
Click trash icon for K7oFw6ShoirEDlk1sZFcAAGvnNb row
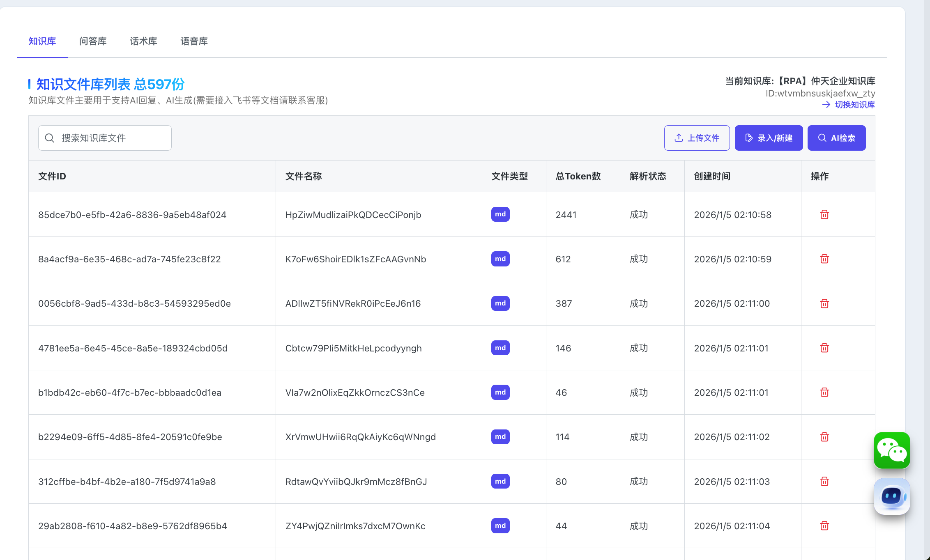point(824,259)
